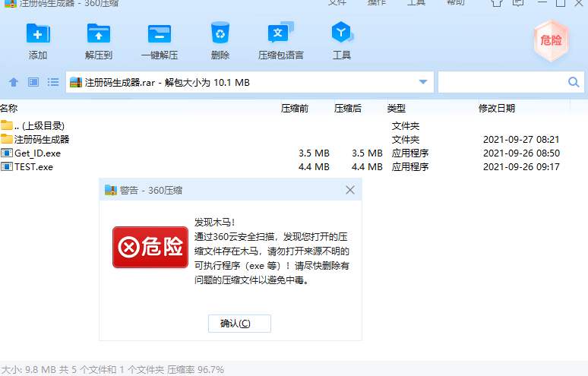588x376 pixels.
Task: Switch to list view mode
Action: click(x=53, y=82)
